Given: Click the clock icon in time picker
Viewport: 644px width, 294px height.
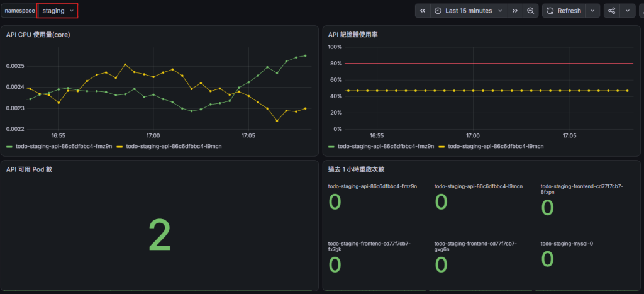Looking at the screenshot, I should (438, 11).
